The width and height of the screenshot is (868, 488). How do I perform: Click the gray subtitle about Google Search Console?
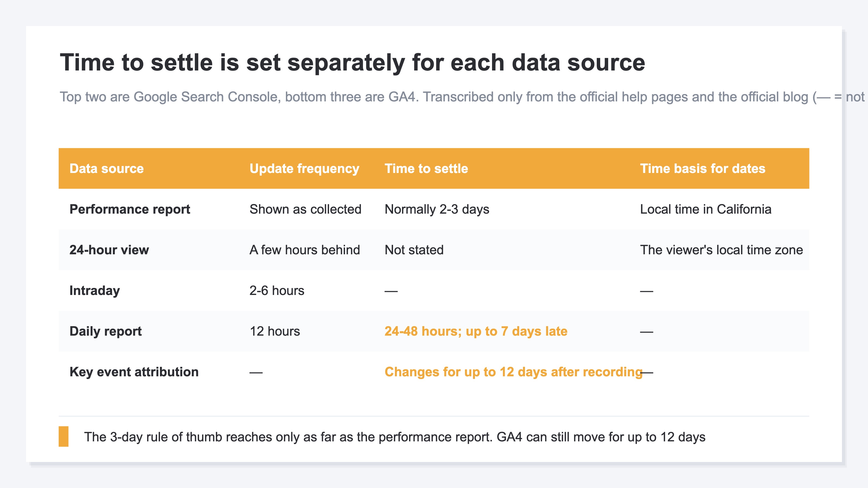pyautogui.click(x=462, y=97)
